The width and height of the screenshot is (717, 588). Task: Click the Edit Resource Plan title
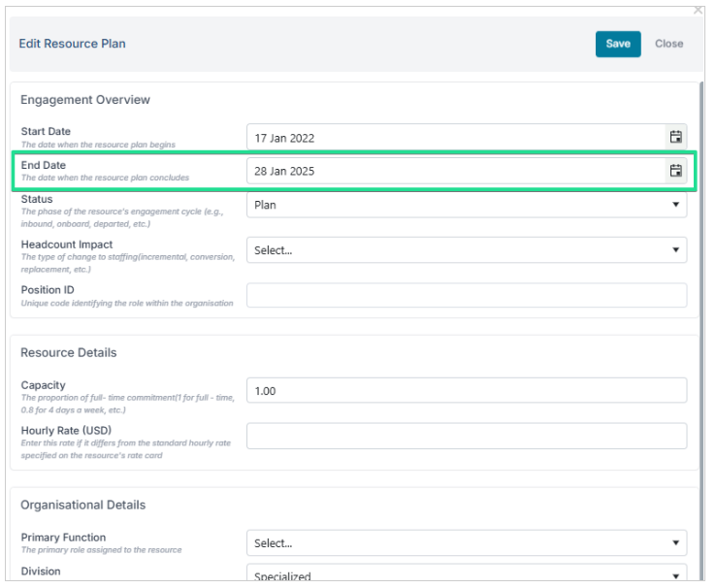[72, 44]
